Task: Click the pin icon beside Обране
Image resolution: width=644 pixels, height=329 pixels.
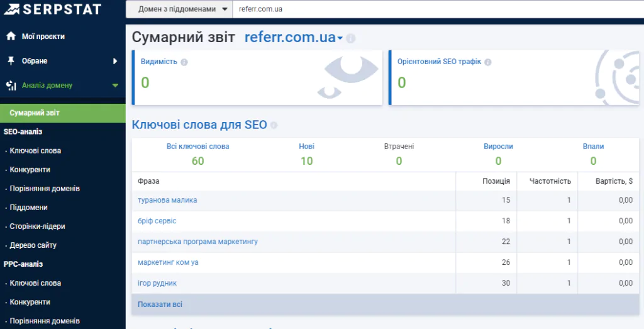Action: 11,61
